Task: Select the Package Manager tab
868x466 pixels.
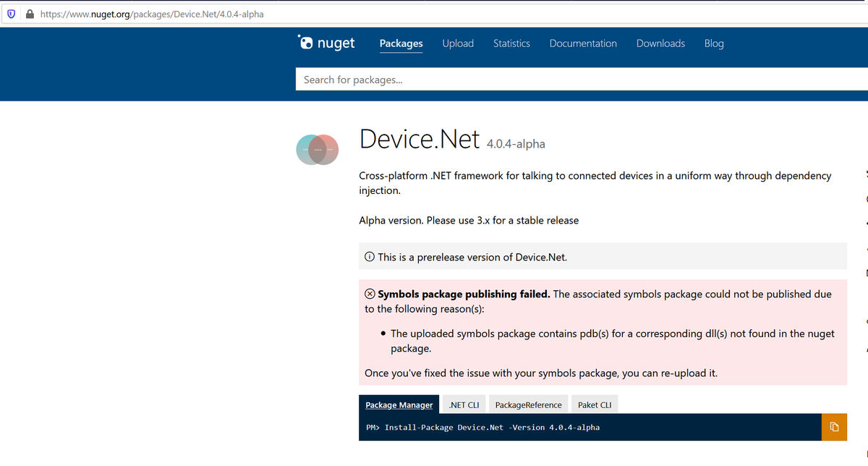Action: pyautogui.click(x=399, y=404)
